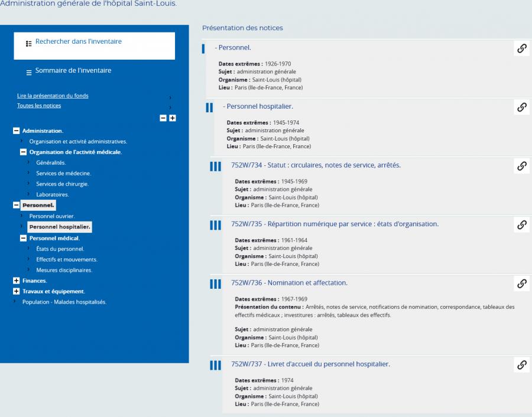Collapse the Administration tree node
Image resolution: width=532 pixels, height=417 pixels.
tap(17, 131)
